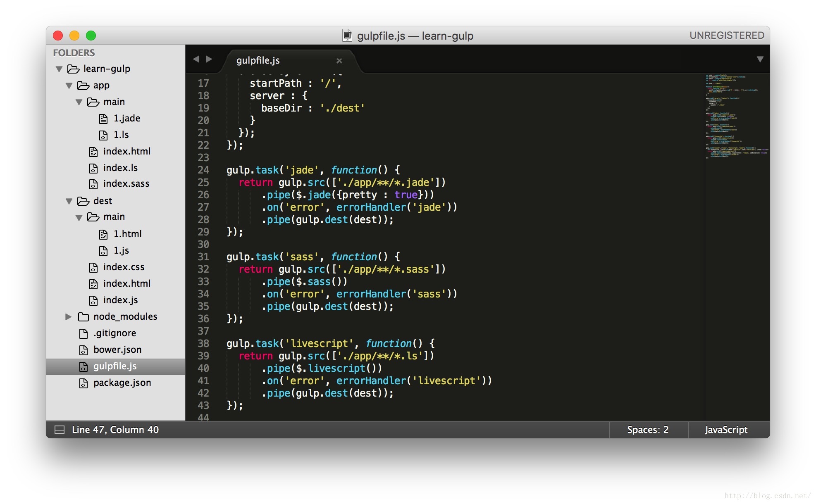Click the node_modules folder icon
The image size is (816, 504).
click(83, 317)
